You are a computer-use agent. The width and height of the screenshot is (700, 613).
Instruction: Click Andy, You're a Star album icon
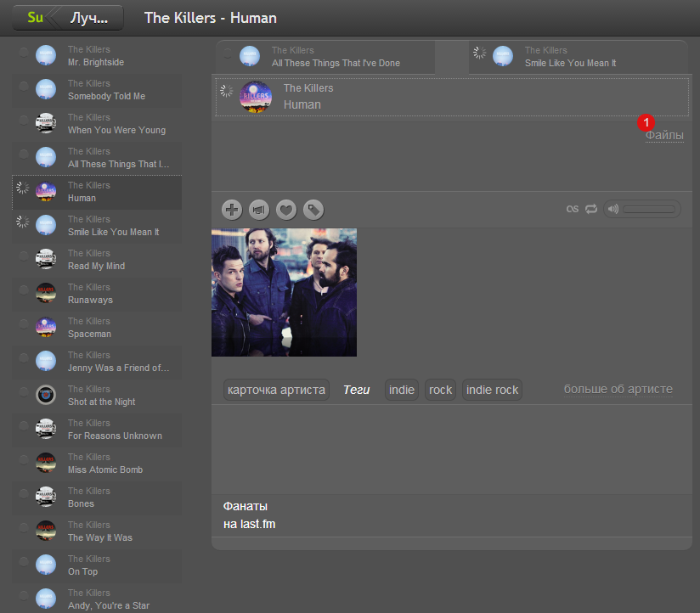tap(46, 599)
